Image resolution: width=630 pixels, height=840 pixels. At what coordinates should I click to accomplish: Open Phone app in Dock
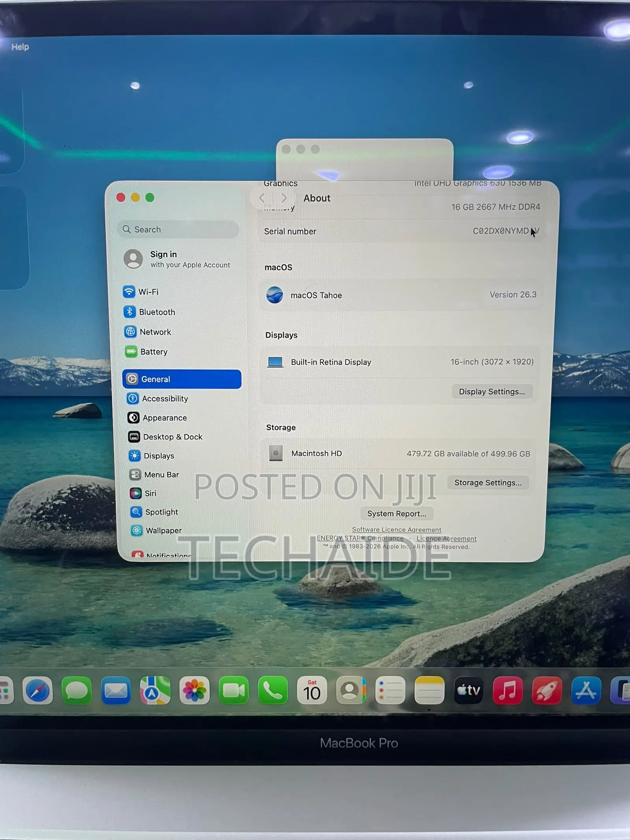click(272, 691)
